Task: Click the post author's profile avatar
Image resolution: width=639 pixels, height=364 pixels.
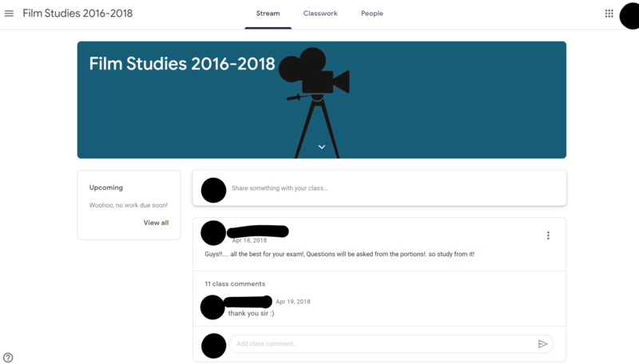Action: tap(213, 233)
